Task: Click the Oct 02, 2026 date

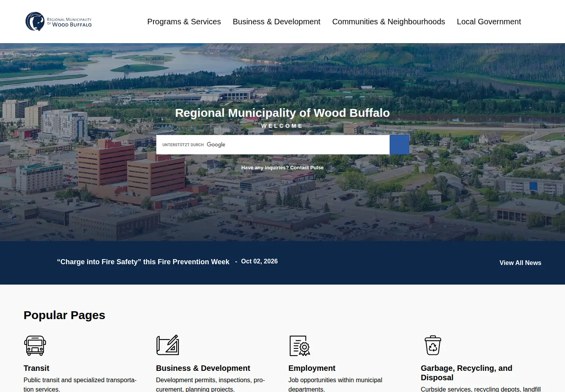Action: tap(259, 261)
